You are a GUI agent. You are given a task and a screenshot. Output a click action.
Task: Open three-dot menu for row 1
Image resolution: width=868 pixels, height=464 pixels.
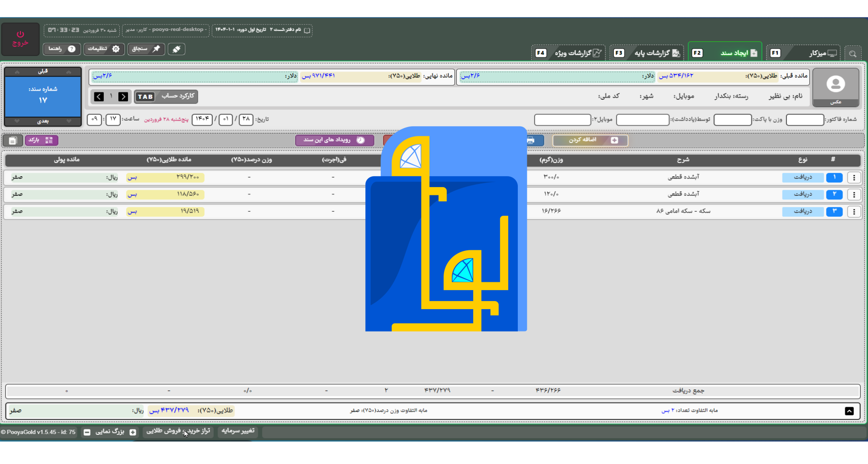coord(854,178)
